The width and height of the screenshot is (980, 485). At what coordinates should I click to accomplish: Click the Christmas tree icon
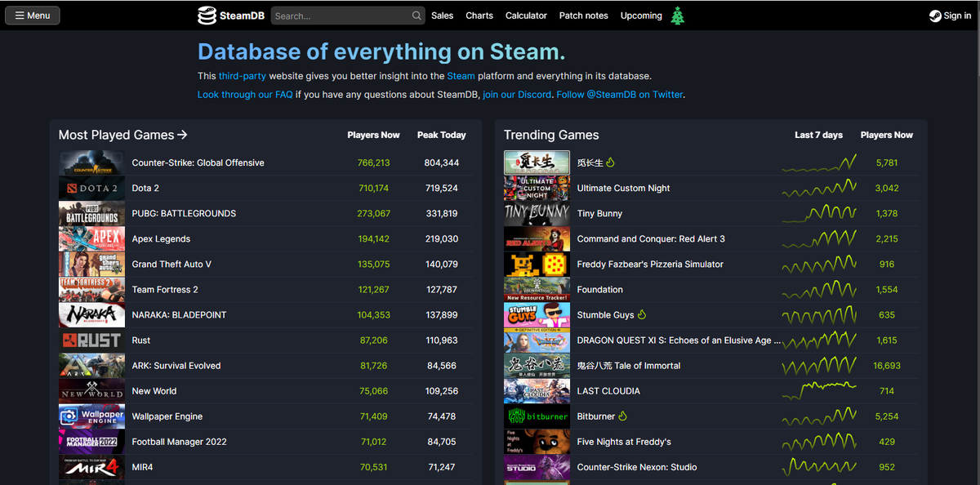coord(678,16)
